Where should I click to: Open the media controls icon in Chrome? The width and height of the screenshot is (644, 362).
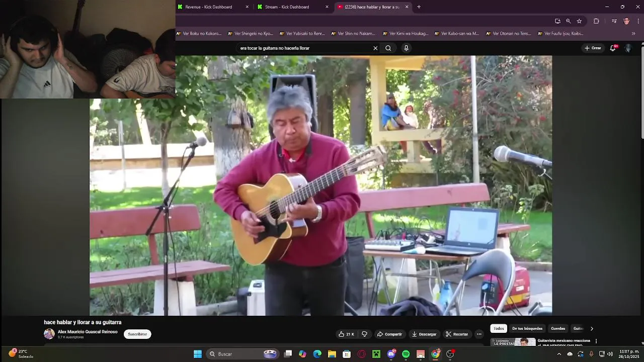614,21
